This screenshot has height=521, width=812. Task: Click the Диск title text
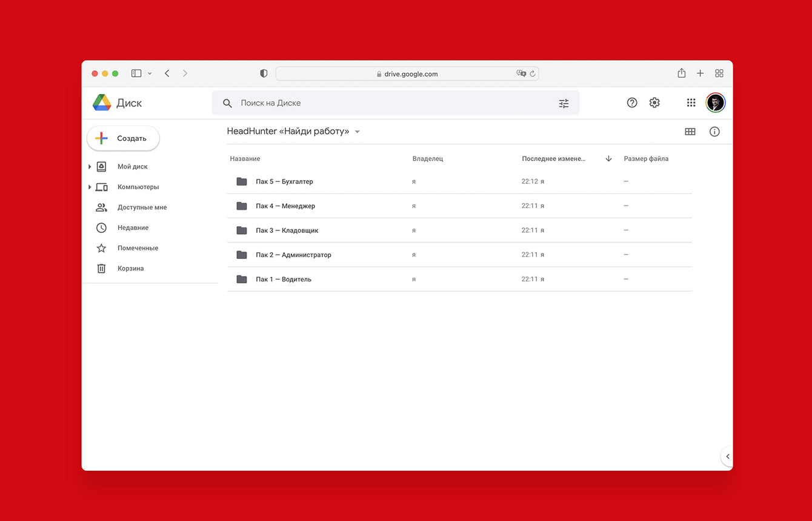click(x=129, y=103)
